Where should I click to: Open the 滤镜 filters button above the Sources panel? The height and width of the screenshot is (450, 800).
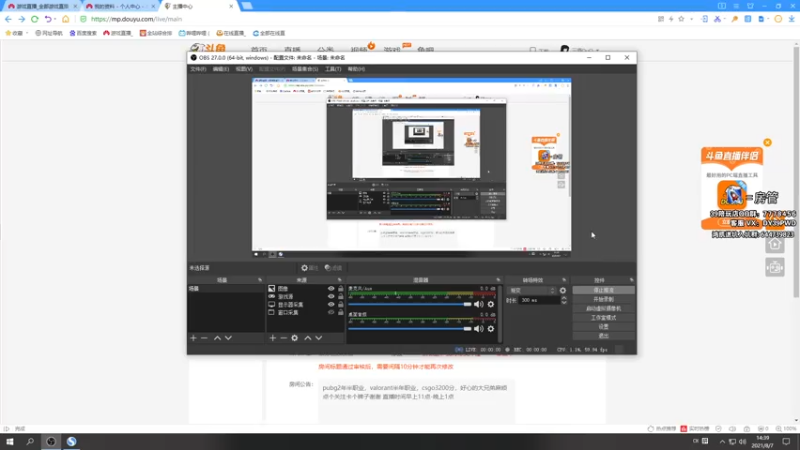tap(333, 268)
